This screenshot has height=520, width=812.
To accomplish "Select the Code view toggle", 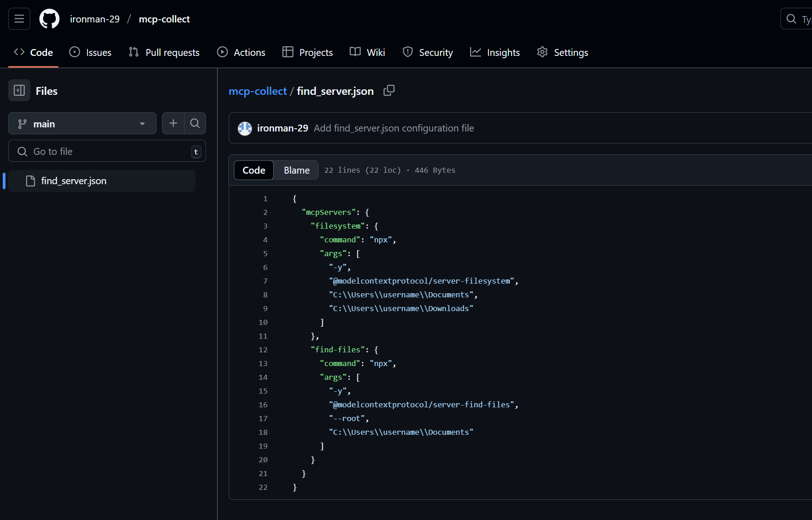I will [254, 170].
